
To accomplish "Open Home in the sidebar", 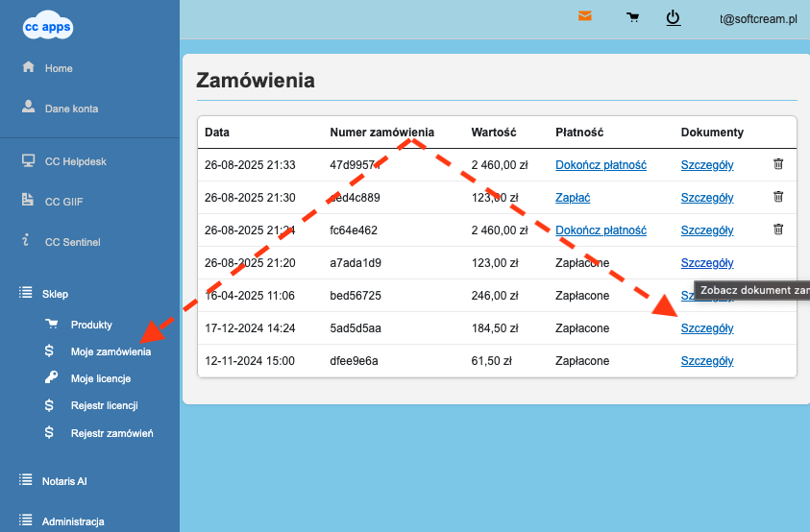I will tap(58, 68).
